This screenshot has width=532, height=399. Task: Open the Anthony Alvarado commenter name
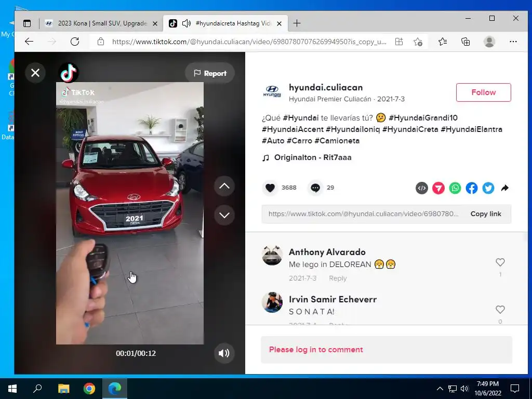327,252
